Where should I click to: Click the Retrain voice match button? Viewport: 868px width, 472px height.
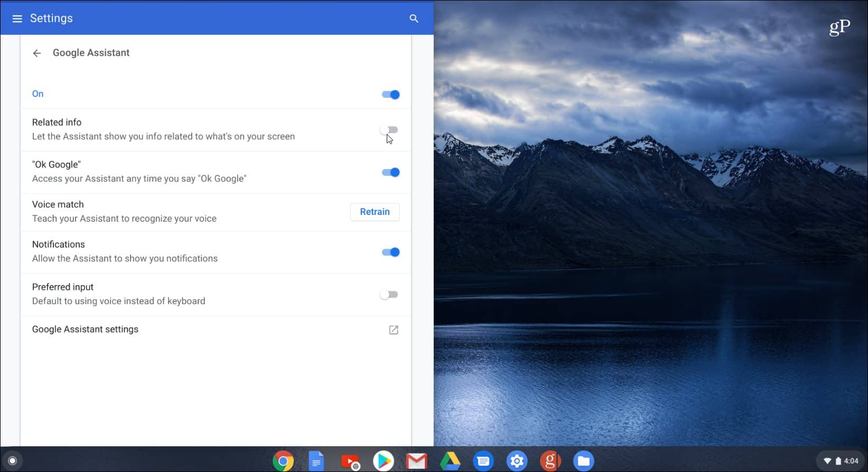375,212
